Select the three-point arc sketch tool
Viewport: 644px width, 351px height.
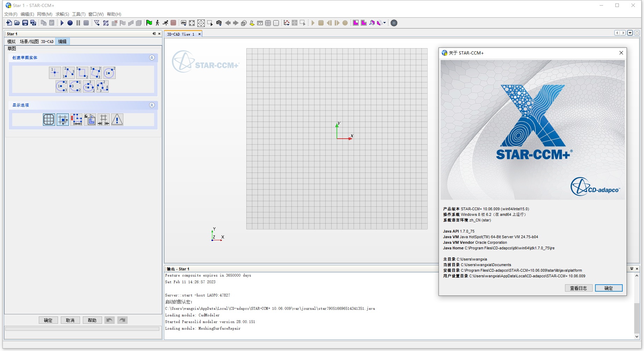pyautogui.click(x=75, y=86)
